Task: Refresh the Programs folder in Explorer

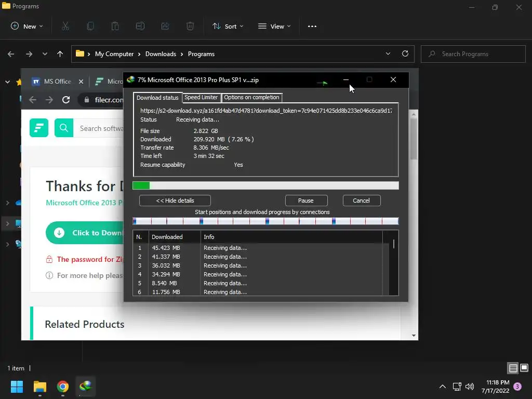Action: click(x=405, y=54)
